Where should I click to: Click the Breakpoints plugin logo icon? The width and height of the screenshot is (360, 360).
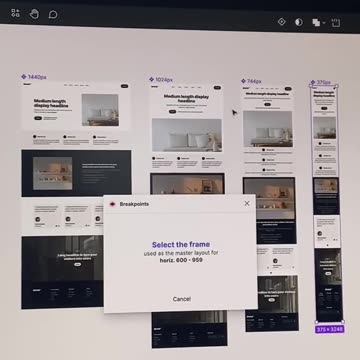point(112,204)
